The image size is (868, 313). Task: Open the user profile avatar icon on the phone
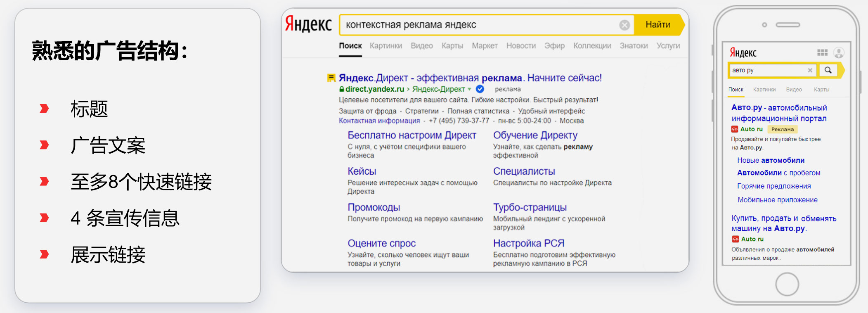tap(839, 52)
